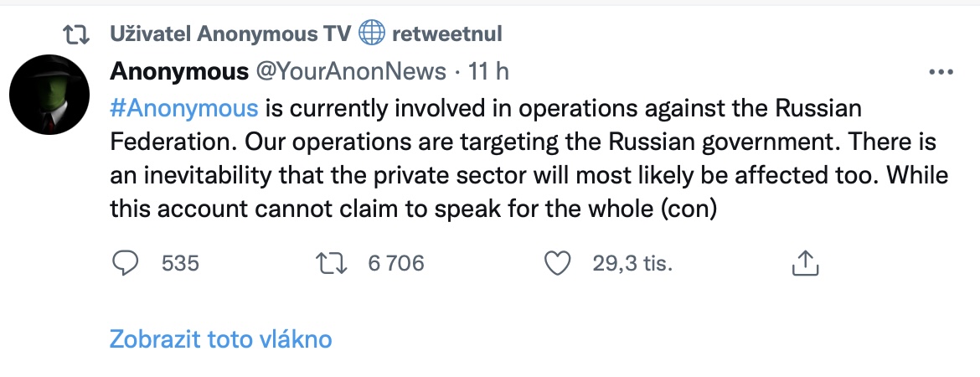Screen dimensions: 980x377
Task: Open the @YourAnonNews handle
Action: click(x=350, y=72)
